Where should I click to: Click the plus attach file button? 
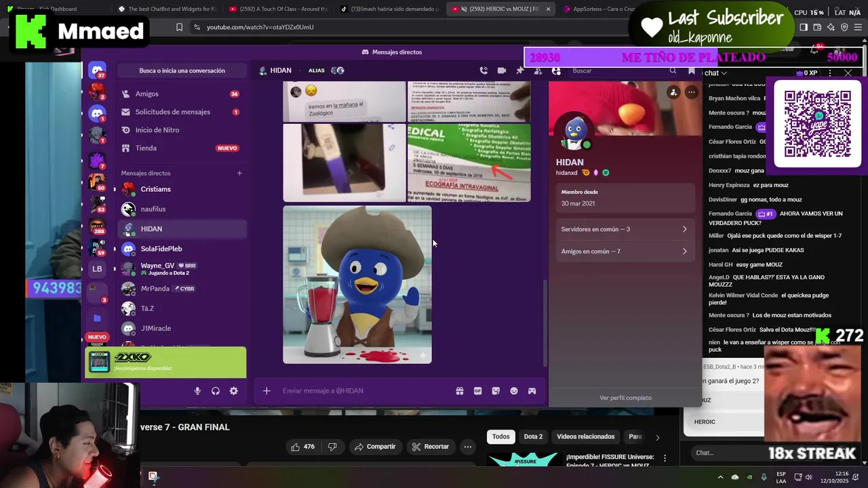tap(267, 391)
